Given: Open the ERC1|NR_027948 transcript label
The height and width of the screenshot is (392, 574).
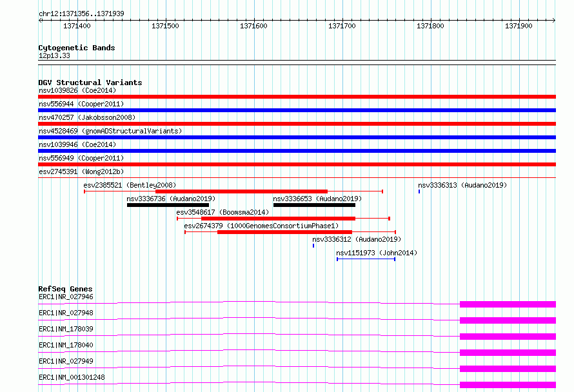Looking at the screenshot, I should [66, 313].
